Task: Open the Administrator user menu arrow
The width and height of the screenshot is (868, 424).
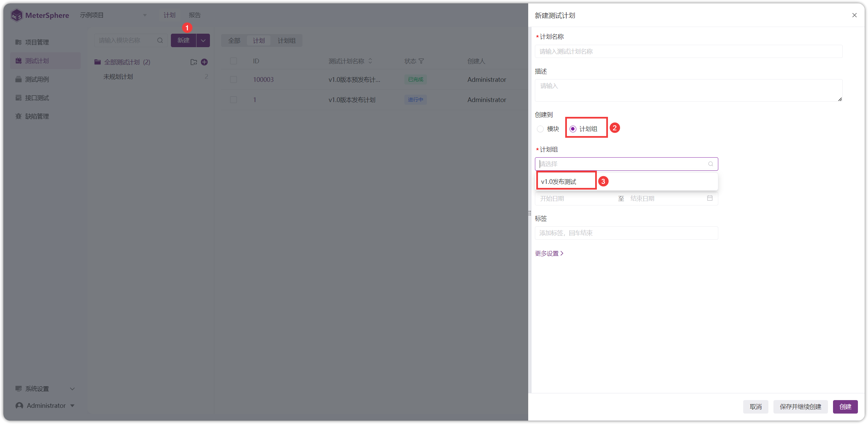Action: 72,405
